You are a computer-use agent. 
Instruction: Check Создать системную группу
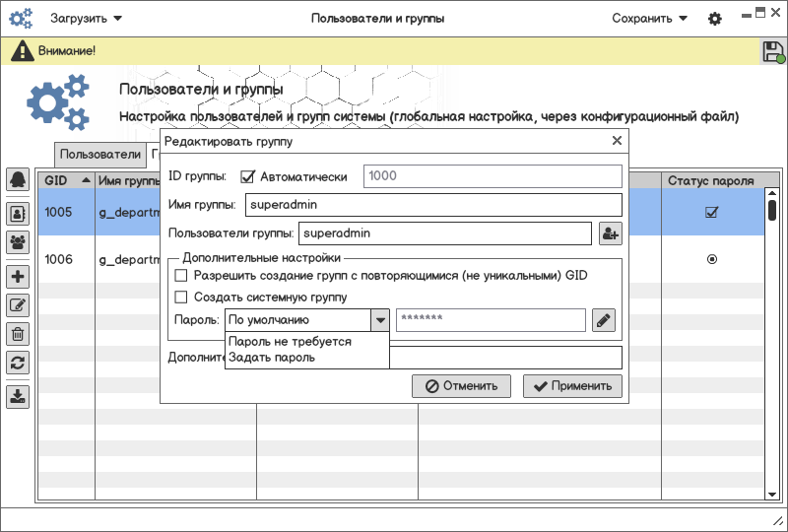pos(180,298)
